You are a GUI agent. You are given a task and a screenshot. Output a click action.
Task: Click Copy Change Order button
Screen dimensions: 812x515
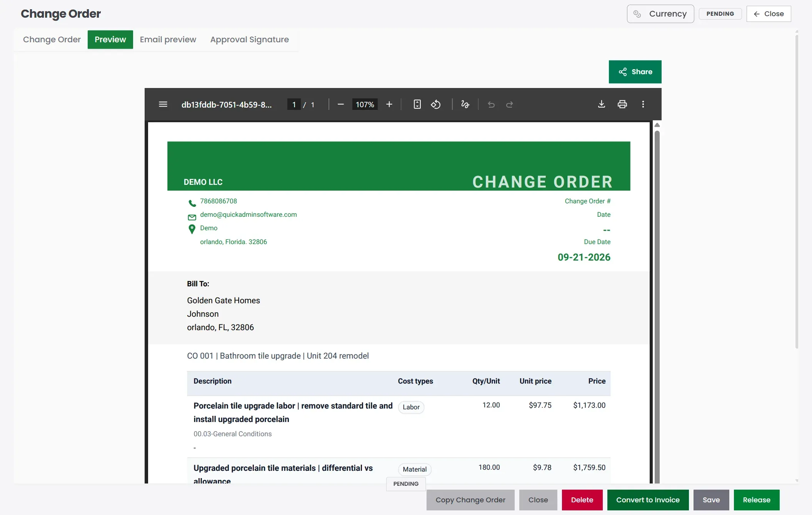tap(470, 500)
